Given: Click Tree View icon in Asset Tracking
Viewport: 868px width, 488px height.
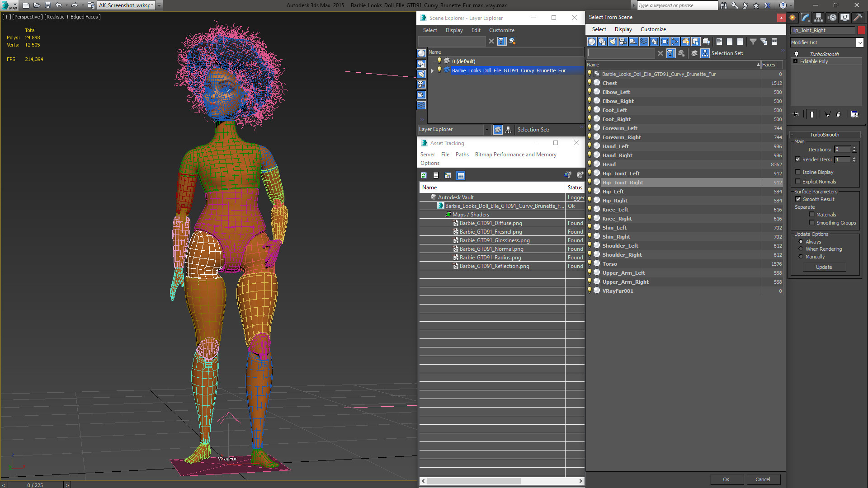Looking at the screenshot, I should coord(448,175).
